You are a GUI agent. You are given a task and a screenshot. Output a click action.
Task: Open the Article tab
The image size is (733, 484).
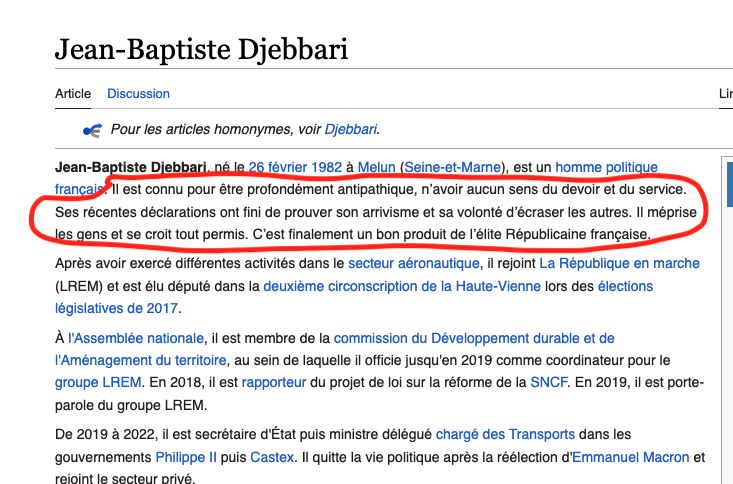(73, 94)
